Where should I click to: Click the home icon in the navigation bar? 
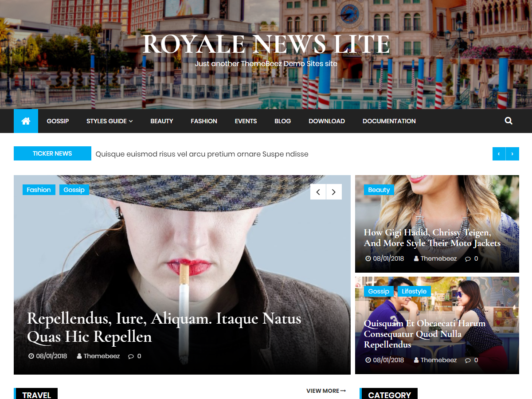tap(26, 121)
